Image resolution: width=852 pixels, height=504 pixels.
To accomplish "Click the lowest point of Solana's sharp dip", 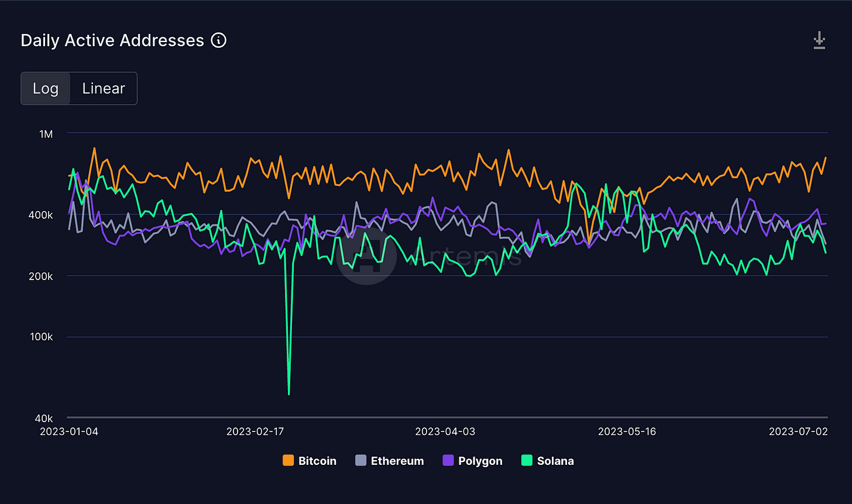I will 289,393.
